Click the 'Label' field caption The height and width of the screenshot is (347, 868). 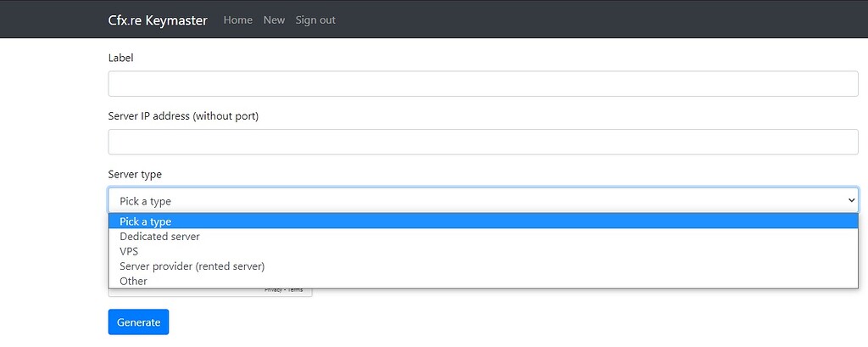coord(120,58)
